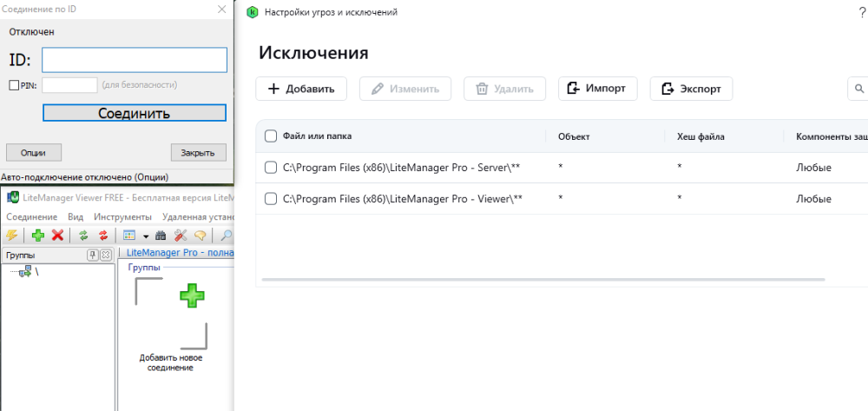Check the LiteManager Pro - Server row checkbox
Viewport: 868px width, 411px height.
(271, 168)
